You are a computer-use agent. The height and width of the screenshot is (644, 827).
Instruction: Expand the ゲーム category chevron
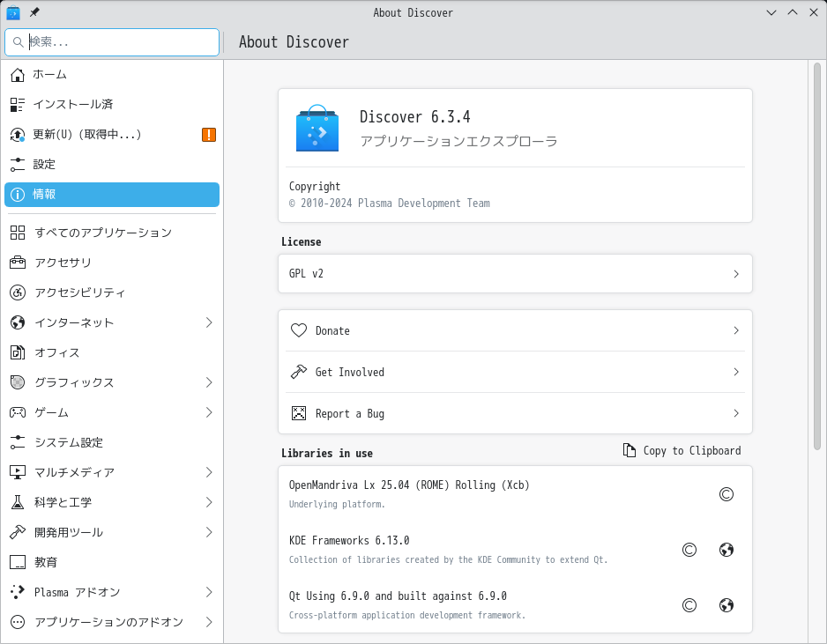coord(209,412)
